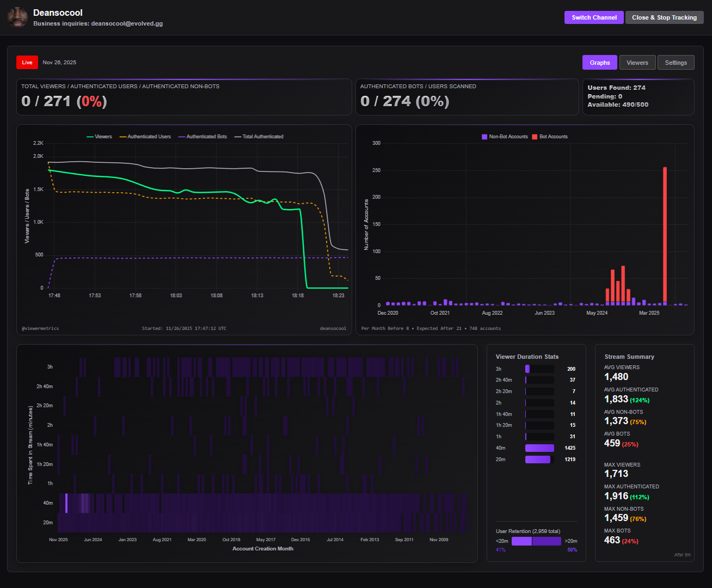Click AVG AUTHENTICATED value 1,833
This screenshot has width=712, height=588.
[x=616, y=399]
